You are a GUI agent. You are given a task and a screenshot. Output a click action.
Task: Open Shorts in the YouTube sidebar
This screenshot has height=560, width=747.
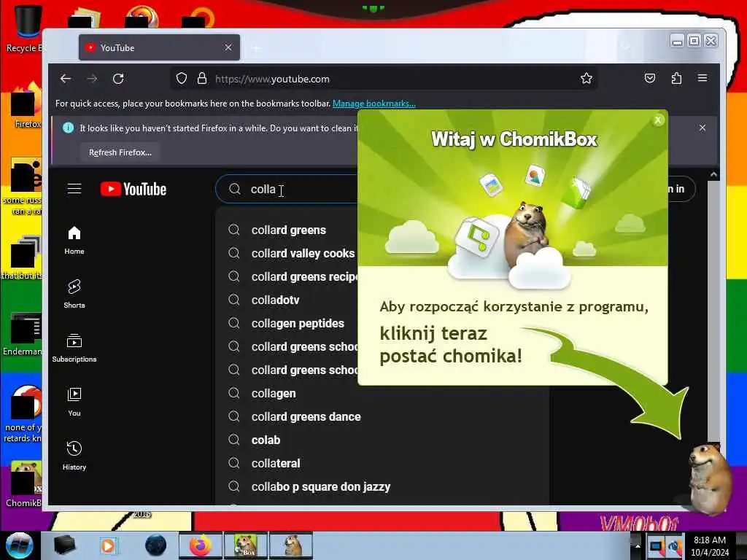(x=74, y=294)
